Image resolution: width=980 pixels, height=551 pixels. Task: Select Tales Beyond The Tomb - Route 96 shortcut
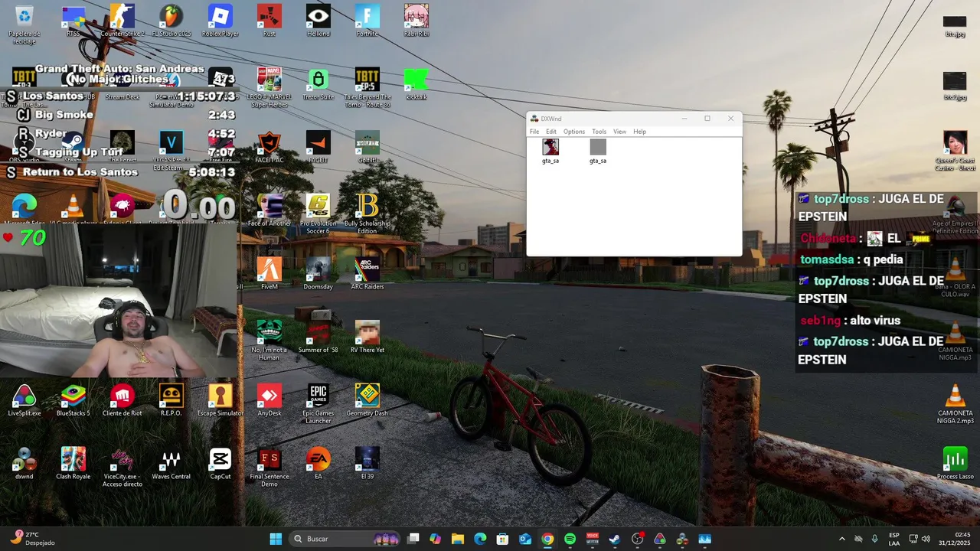367,87
